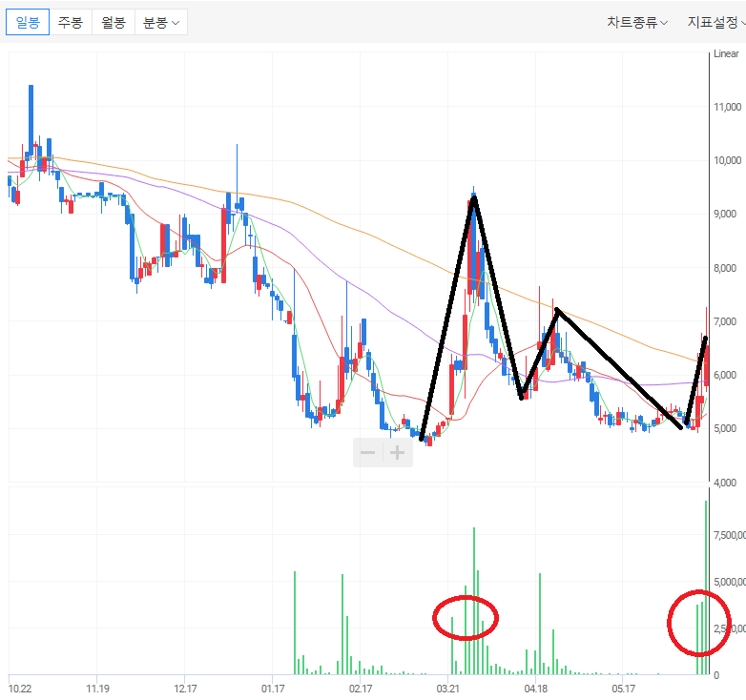Click the 7,000 price axis label
The width and height of the screenshot is (746, 700).
[726, 322]
